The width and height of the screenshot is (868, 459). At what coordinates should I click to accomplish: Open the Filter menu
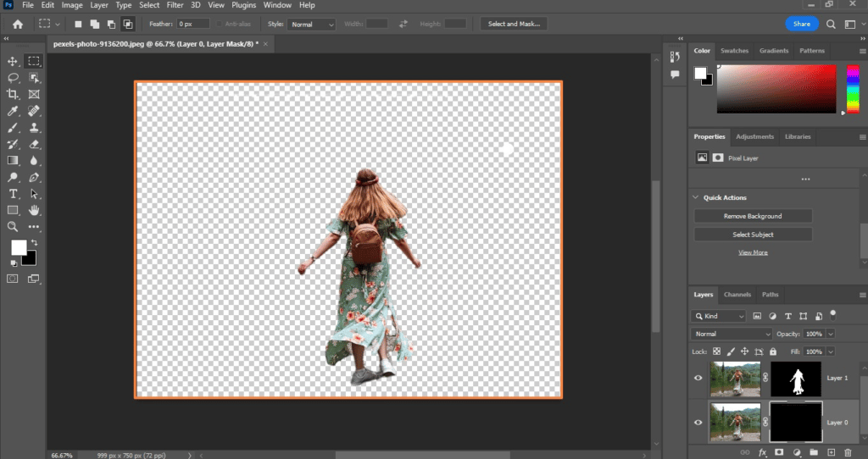click(174, 5)
